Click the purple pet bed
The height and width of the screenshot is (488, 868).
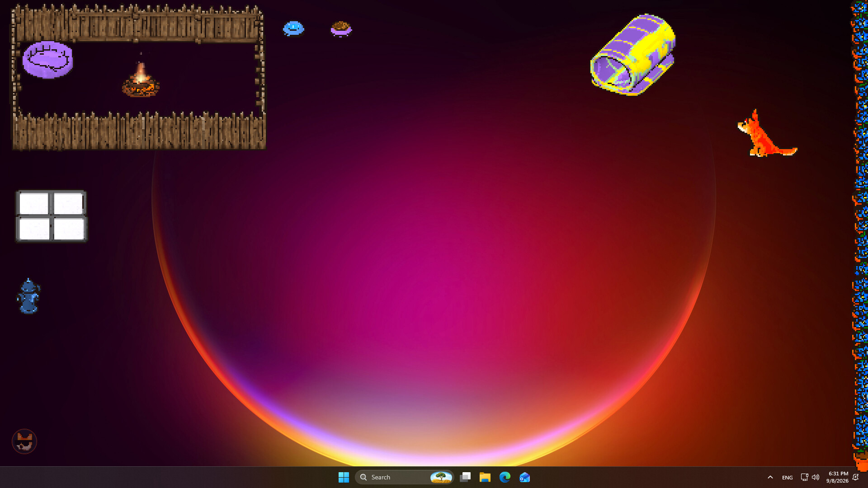[x=47, y=60]
